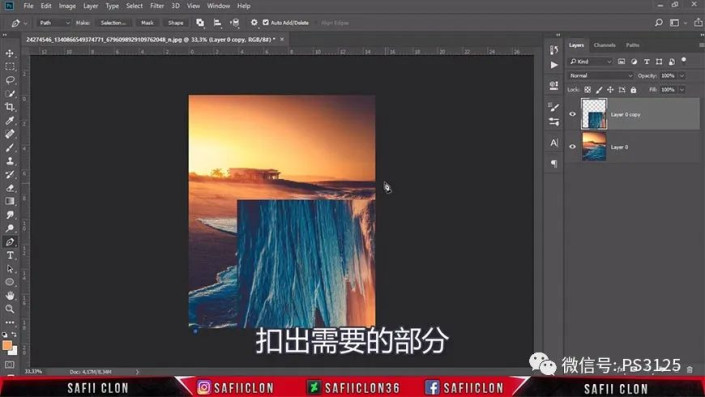Toggle lock image pixels brush icon

coord(599,90)
